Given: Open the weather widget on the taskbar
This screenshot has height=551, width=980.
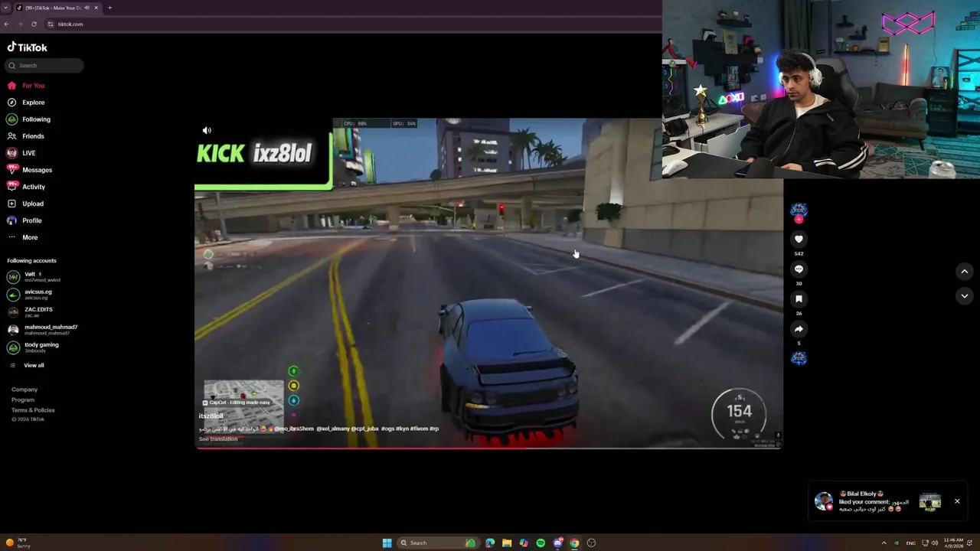Looking at the screenshot, I should (x=18, y=543).
